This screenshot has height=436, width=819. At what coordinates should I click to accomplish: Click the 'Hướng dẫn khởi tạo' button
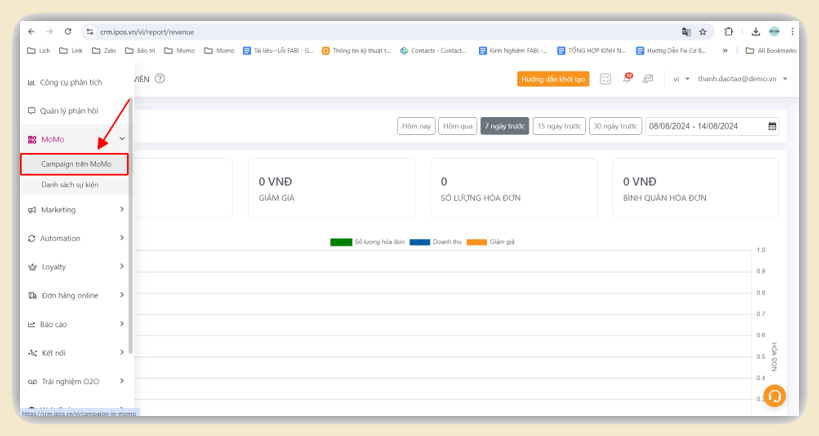(x=553, y=79)
